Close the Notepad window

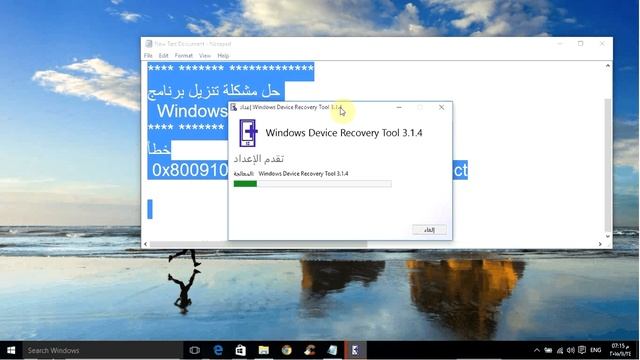tap(602, 44)
